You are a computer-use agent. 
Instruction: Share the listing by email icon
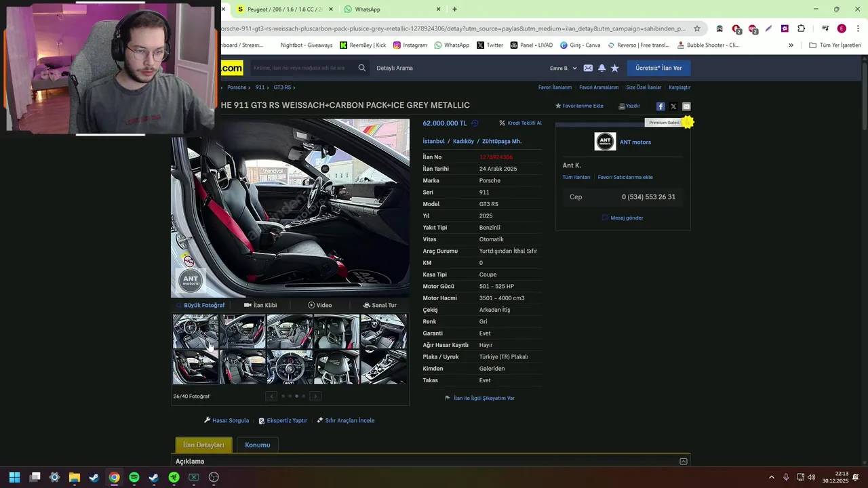(x=686, y=106)
